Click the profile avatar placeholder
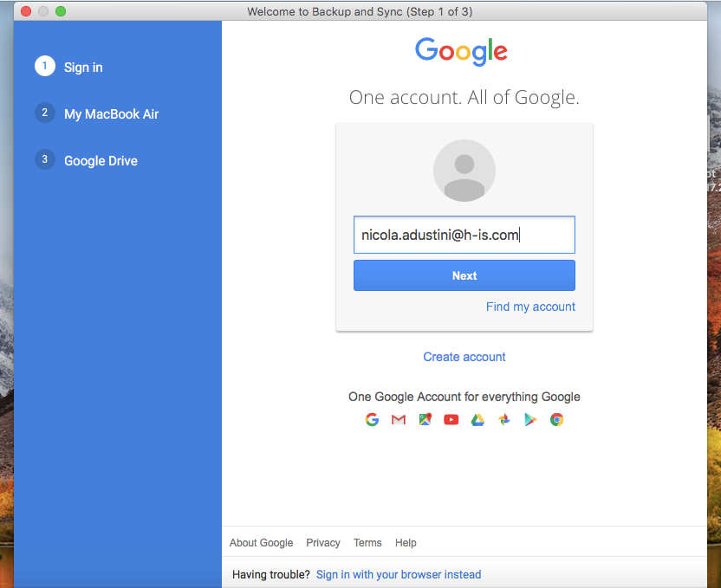This screenshot has height=588, width=721. pyautogui.click(x=464, y=171)
